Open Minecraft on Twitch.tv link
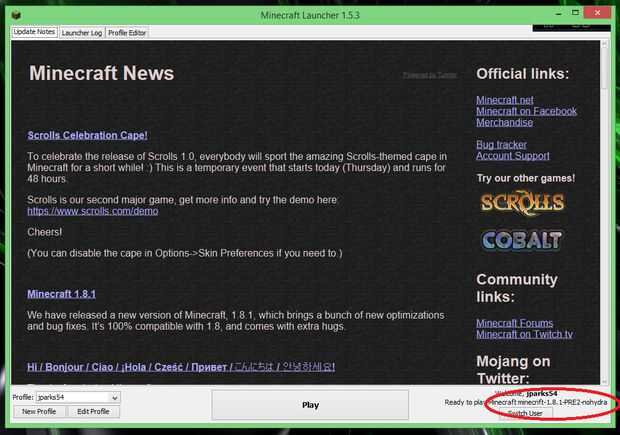 pyautogui.click(x=524, y=334)
